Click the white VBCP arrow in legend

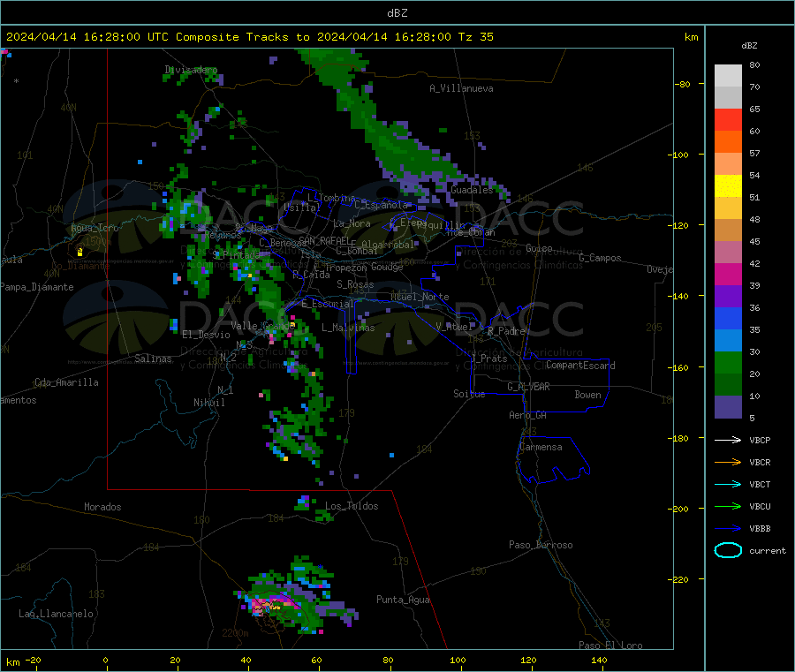click(728, 440)
